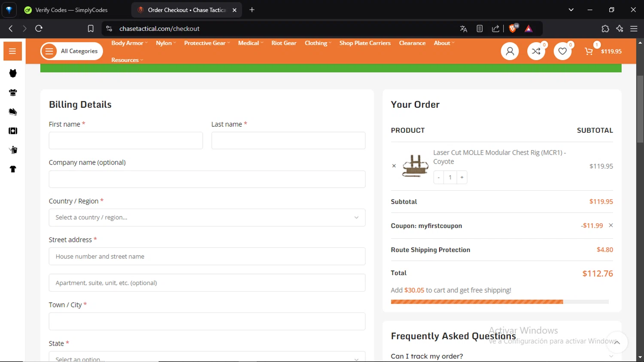Click the Apartment, suite, unit field
Viewport: 644px width, 362px height.
tap(207, 283)
